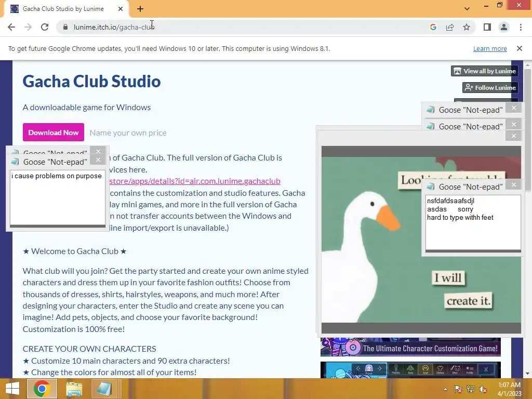Click the Action Center flag tray icon
532x399 pixels.
(x=458, y=389)
